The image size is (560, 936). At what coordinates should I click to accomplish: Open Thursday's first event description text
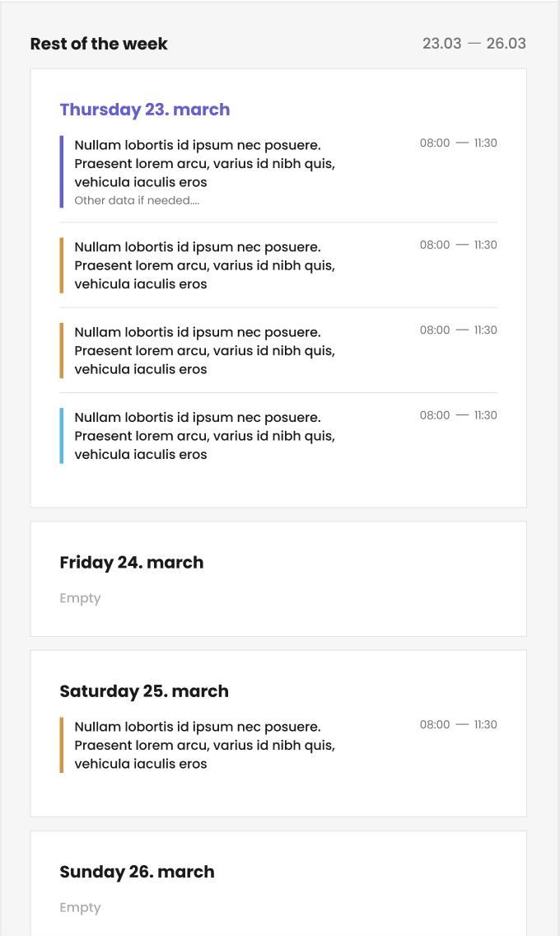pos(204,163)
